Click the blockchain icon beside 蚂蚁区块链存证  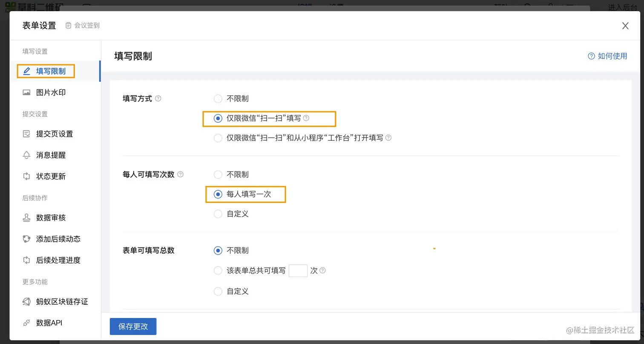(x=26, y=302)
